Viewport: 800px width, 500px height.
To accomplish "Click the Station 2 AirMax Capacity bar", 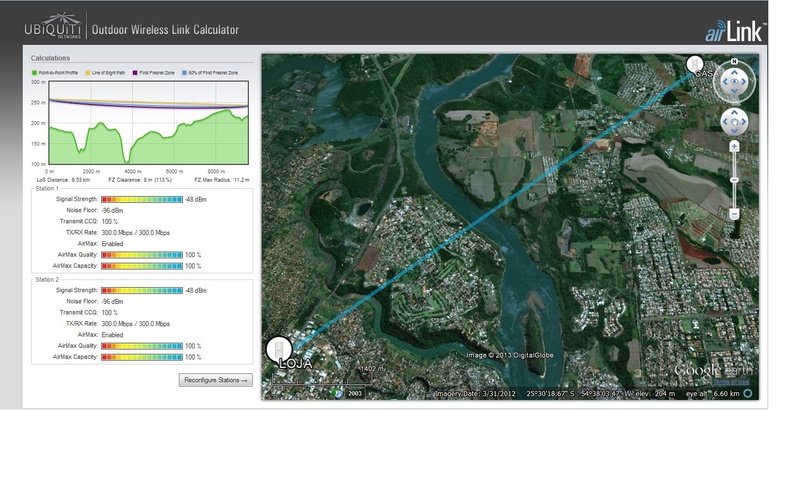I will pos(142,357).
